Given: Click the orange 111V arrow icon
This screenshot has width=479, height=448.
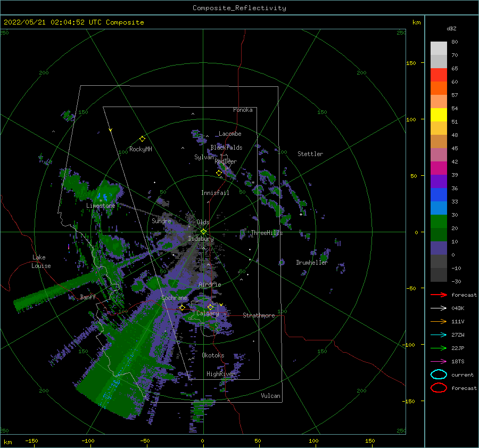Looking at the screenshot, I should [439, 321].
